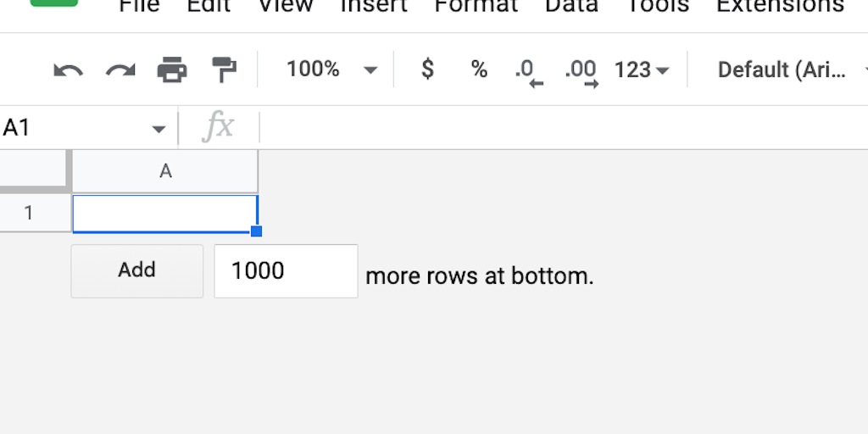The image size is (868, 434).
Task: Select column A header
Action: (165, 171)
